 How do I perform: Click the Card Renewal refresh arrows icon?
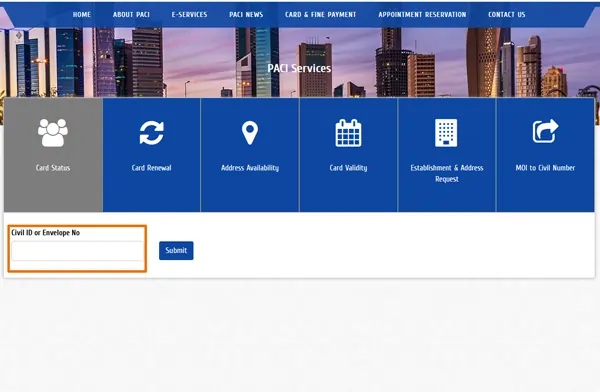click(152, 133)
